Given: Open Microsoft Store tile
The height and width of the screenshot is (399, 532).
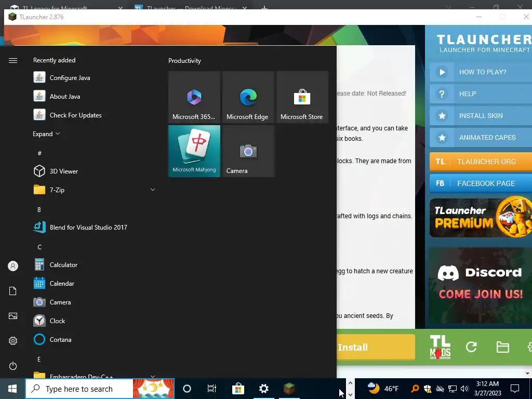Looking at the screenshot, I should [x=302, y=97].
